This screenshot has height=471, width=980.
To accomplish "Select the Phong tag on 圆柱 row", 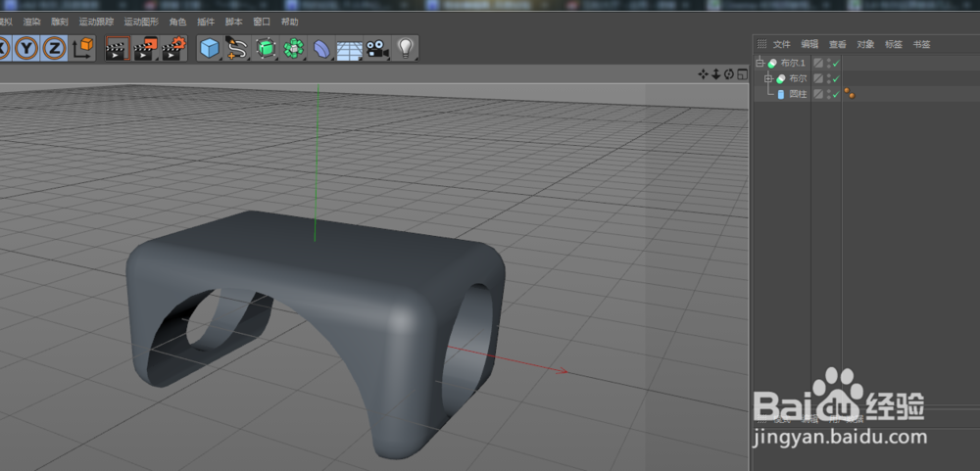I will coord(849,94).
